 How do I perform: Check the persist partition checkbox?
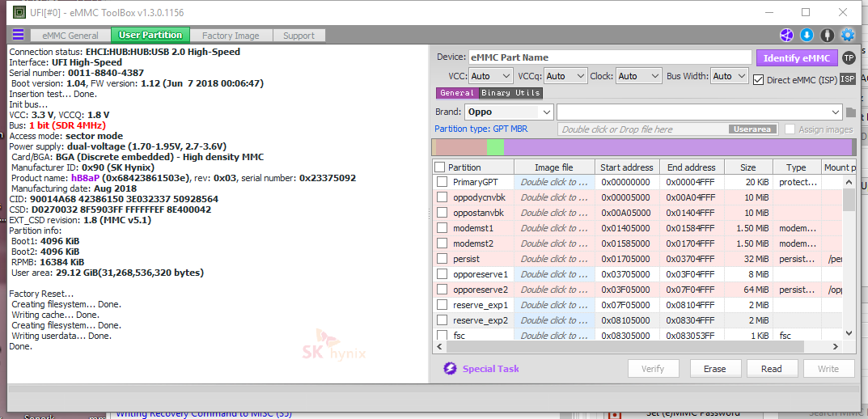[442, 259]
